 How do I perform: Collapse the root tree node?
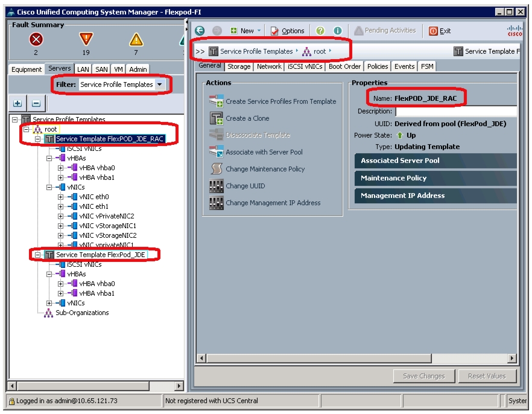(26, 129)
